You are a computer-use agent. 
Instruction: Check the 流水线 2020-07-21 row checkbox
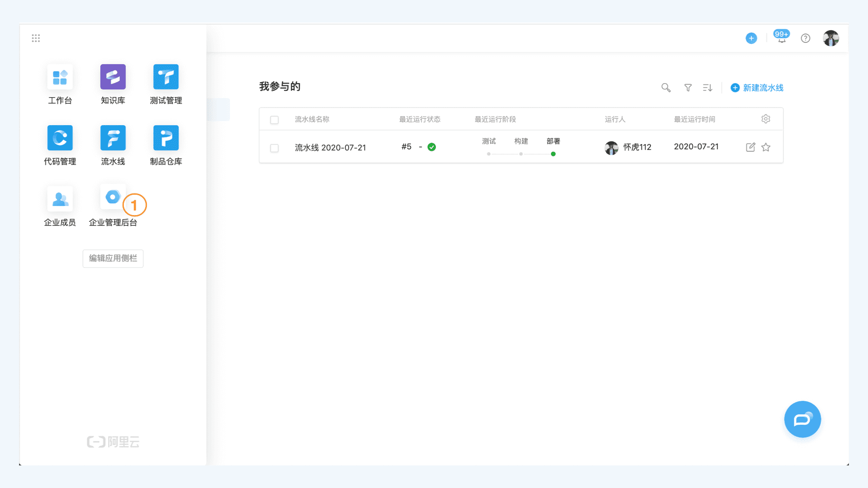pos(274,148)
